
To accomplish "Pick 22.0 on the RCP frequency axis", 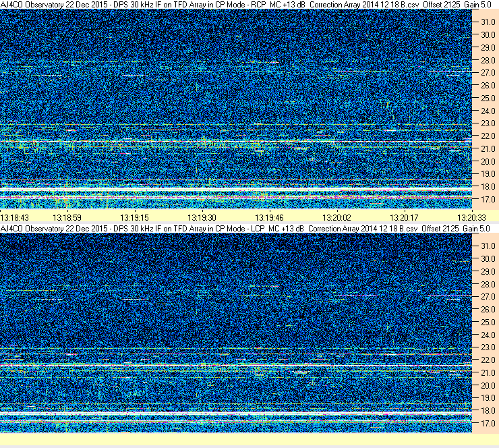I will 488,136.
